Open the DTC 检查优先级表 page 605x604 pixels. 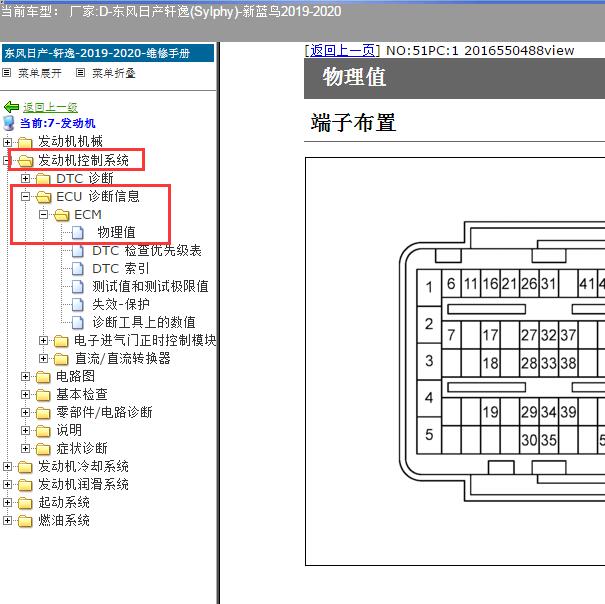click(x=147, y=251)
